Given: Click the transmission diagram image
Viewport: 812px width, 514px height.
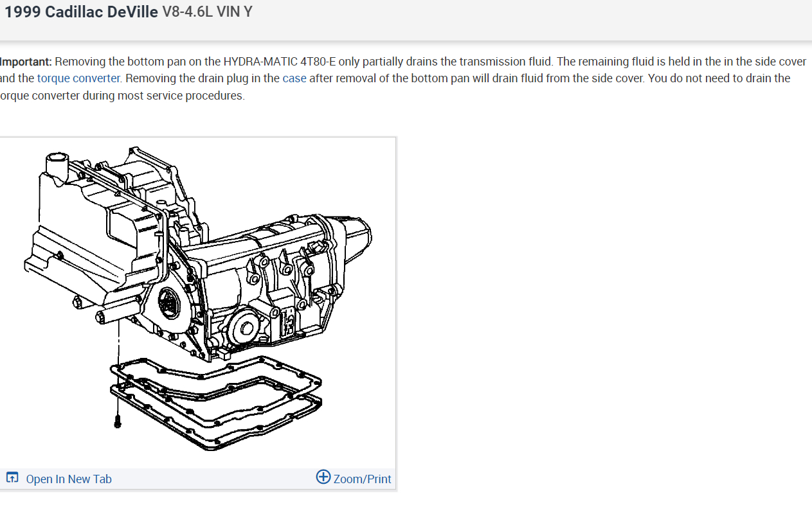Looking at the screenshot, I should [199, 302].
